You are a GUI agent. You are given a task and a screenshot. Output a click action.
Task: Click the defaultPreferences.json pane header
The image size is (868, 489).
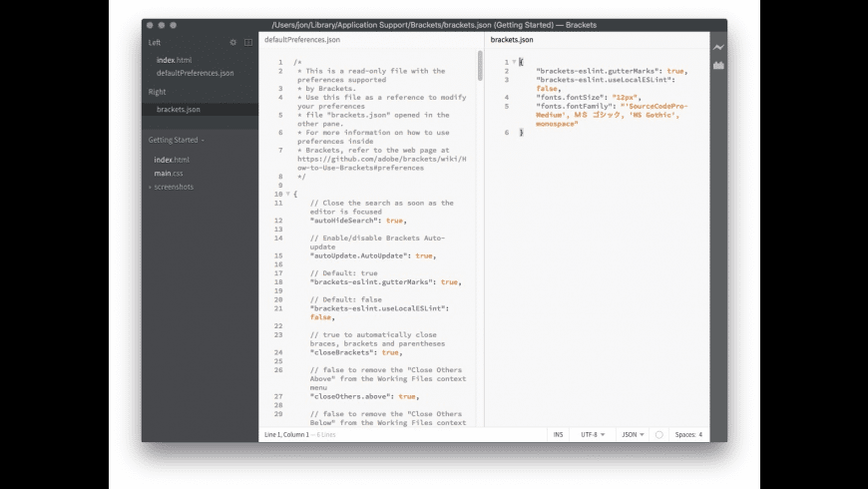coord(302,40)
